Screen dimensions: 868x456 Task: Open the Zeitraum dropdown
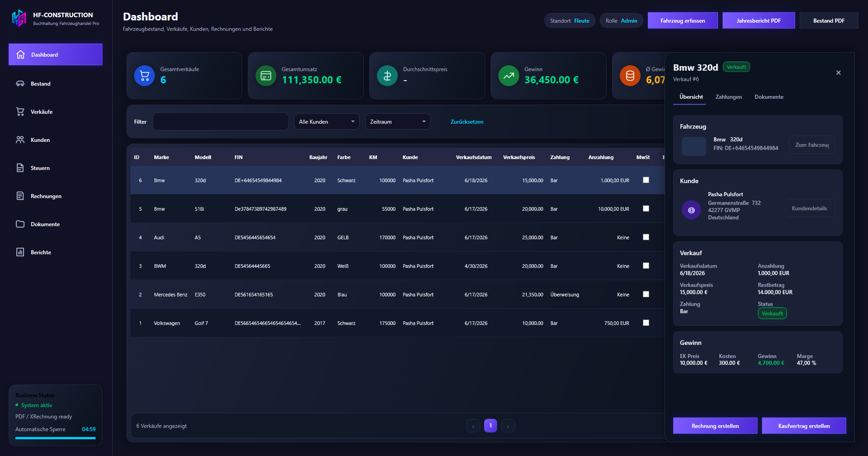pos(398,121)
